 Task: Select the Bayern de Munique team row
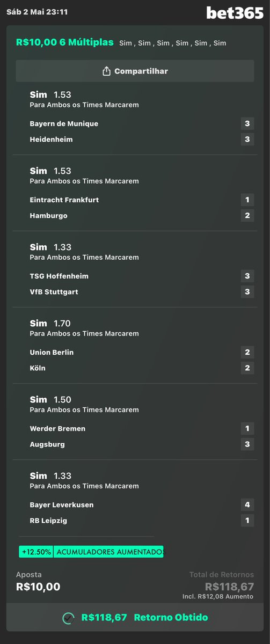point(135,124)
